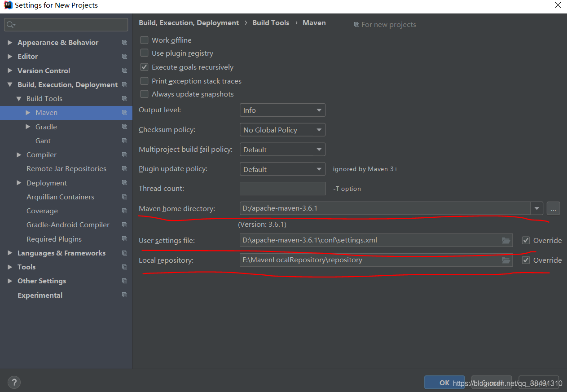The width and height of the screenshot is (567, 392).
Task: Open Required Plugins settings
Action: point(54,239)
